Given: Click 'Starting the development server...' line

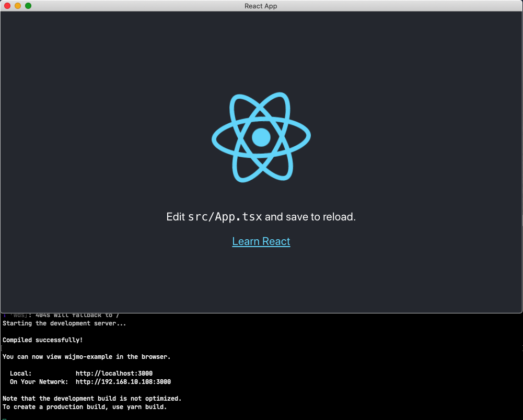Looking at the screenshot, I should pyautogui.click(x=64, y=323).
